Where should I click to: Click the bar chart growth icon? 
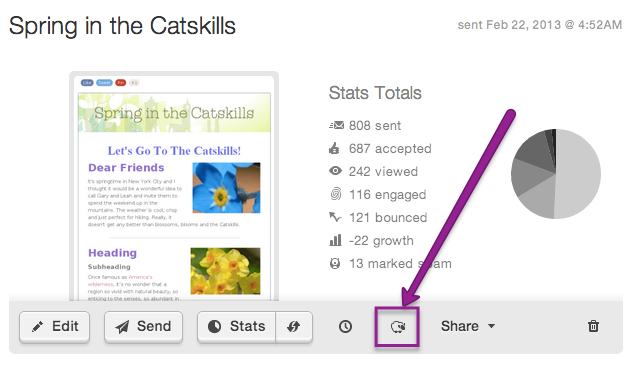pos(335,240)
